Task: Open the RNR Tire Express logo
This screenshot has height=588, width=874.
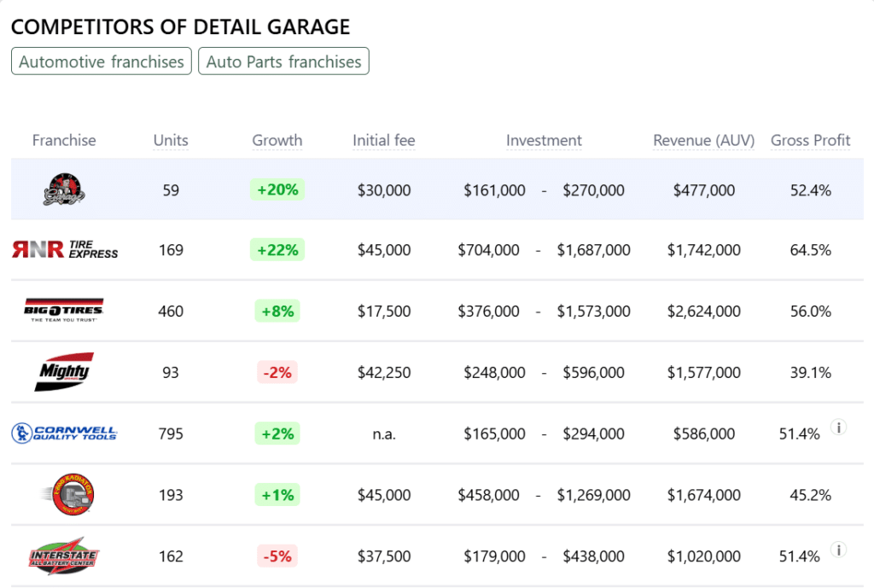Action: [65, 249]
